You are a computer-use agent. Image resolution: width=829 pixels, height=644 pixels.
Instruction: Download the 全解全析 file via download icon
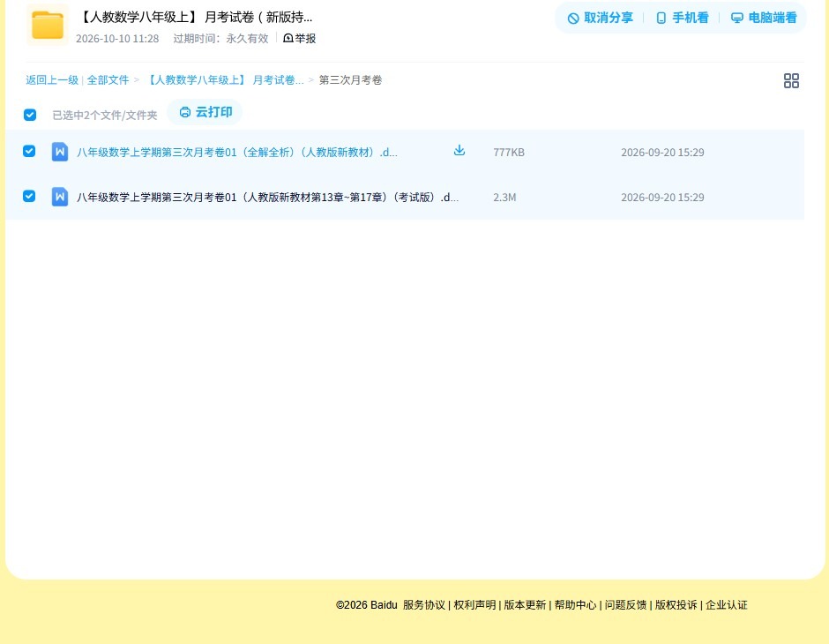coord(459,150)
